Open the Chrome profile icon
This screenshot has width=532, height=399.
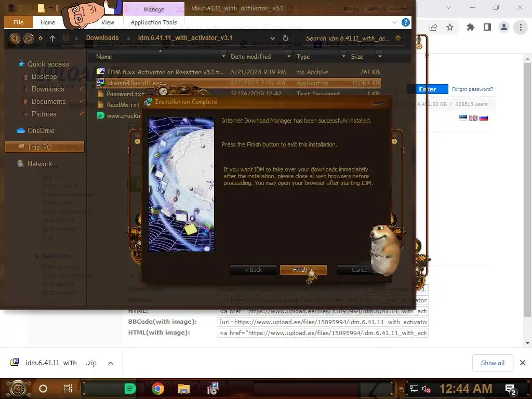504,27
